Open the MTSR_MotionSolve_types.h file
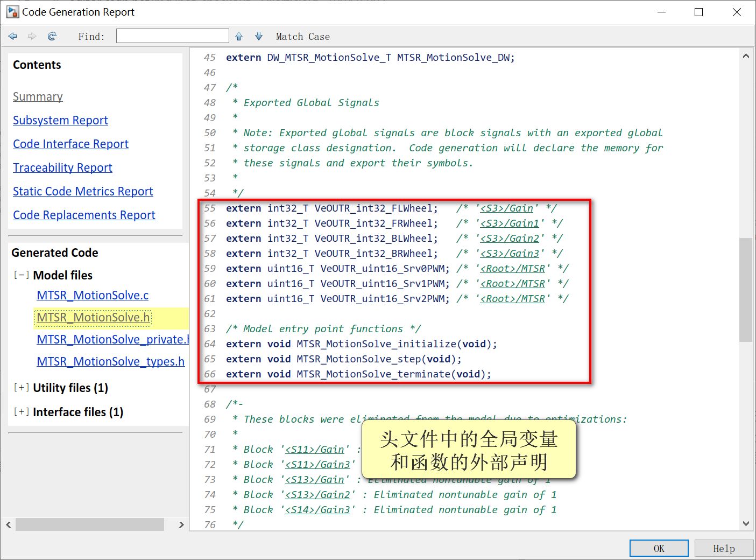The image size is (756, 560). coord(110,362)
